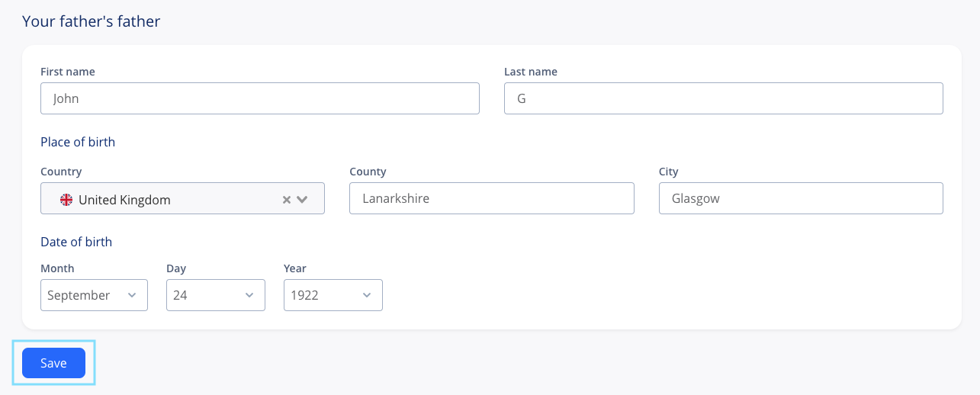Open the September month dropdown
The image size is (980, 395).
tap(94, 295)
